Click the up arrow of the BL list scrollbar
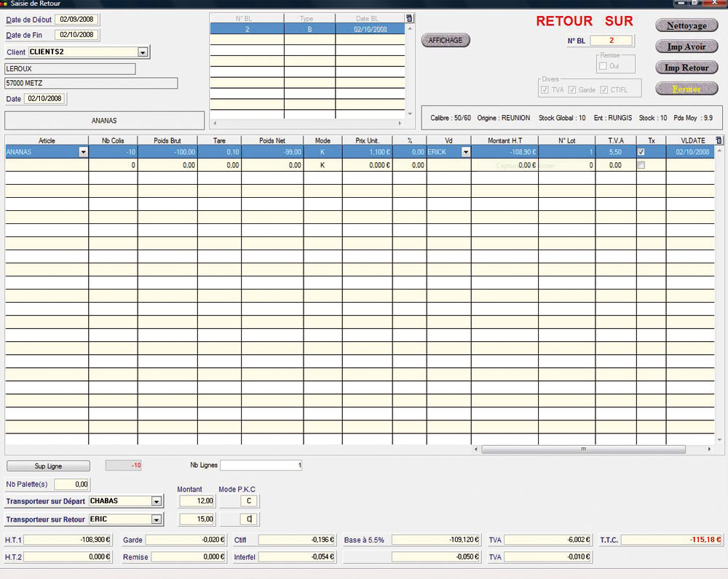The image size is (728, 579). pos(409,29)
